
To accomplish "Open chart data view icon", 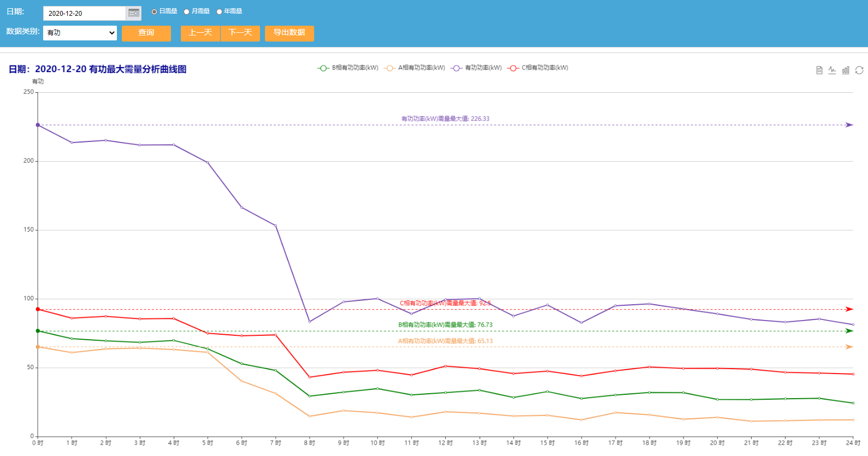I will [x=819, y=70].
